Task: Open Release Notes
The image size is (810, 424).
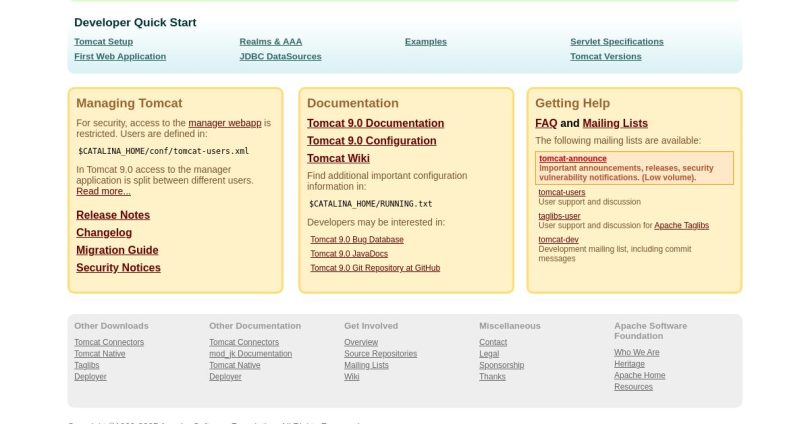Action: pos(113,215)
